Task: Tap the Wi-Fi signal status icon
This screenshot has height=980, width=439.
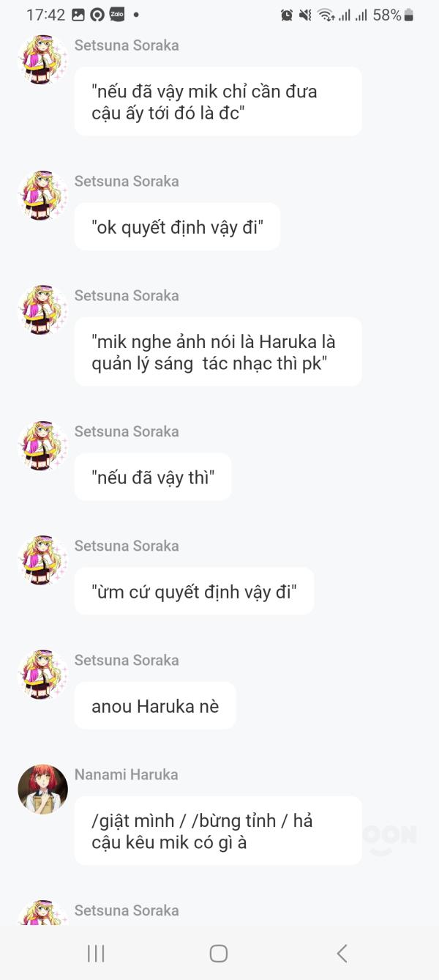Action: (326, 15)
